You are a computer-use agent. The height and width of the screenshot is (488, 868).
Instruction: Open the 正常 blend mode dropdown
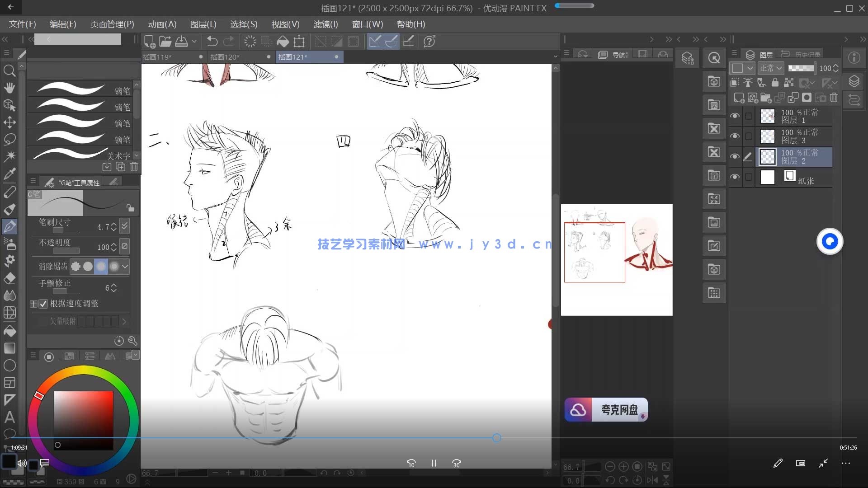coord(770,68)
